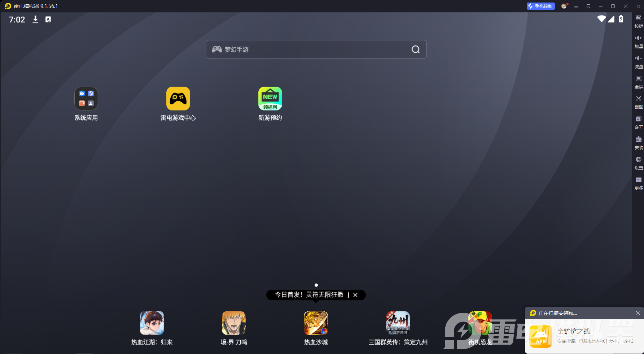Viewport: 644px width, 354px height.
Task: Click the pop-out window icon in title bar
Action: pyautogui.click(x=588, y=6)
